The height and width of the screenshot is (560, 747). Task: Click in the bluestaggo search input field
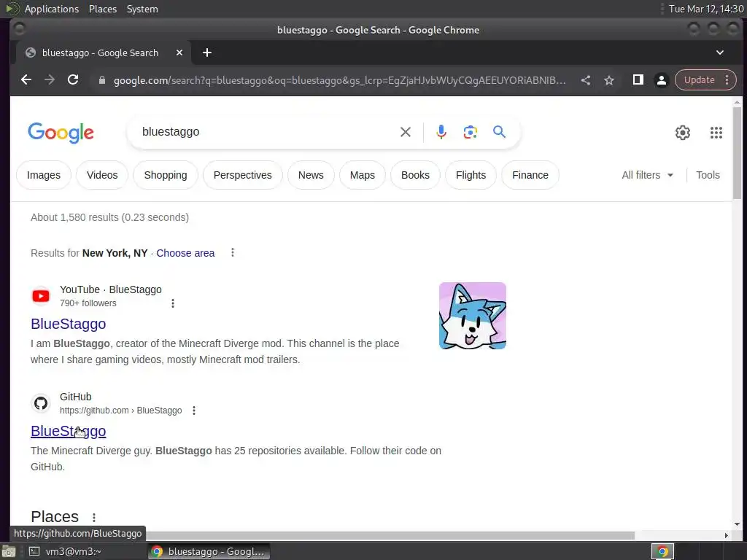point(267,132)
